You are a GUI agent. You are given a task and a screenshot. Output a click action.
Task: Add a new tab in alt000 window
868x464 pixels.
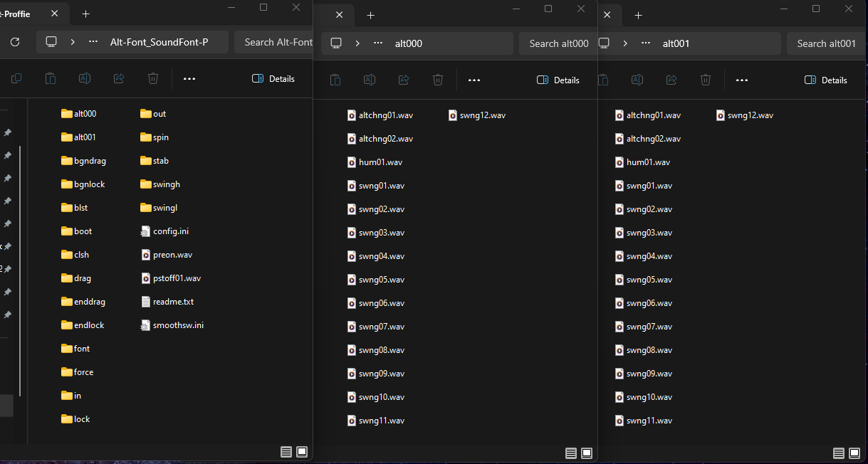click(x=370, y=15)
